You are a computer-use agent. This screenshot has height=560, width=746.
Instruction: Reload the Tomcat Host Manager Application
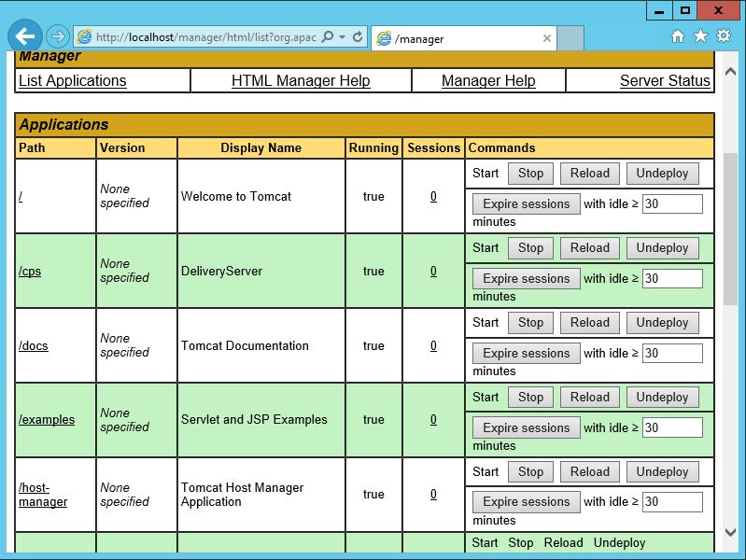pyautogui.click(x=590, y=472)
